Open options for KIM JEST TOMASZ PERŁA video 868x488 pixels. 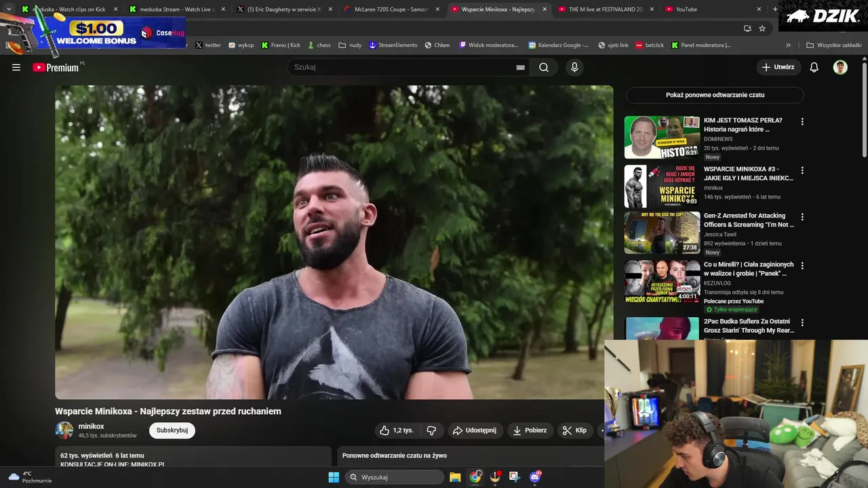coord(802,121)
